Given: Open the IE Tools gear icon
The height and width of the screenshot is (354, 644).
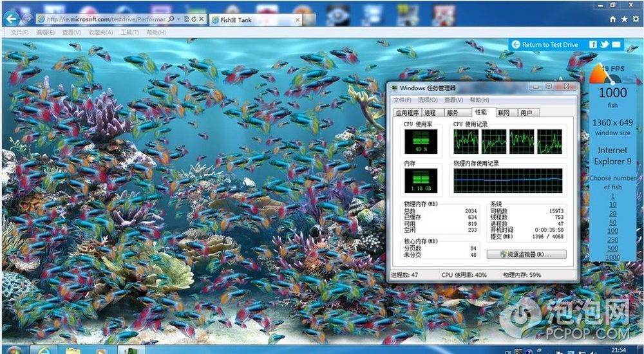Looking at the screenshot, I should 636,19.
